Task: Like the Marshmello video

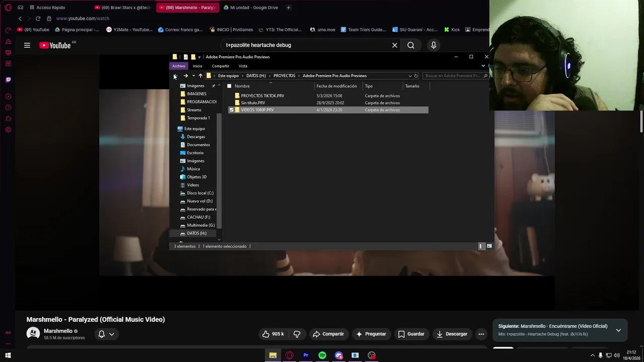Action: click(272, 334)
